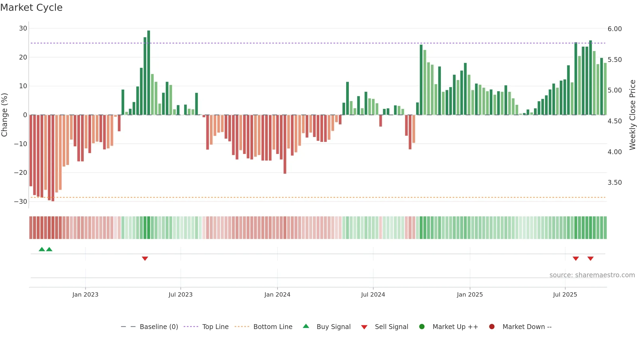644x362 pixels.
Task: Click the lowest red bar near minus 30
Action: pos(53,158)
